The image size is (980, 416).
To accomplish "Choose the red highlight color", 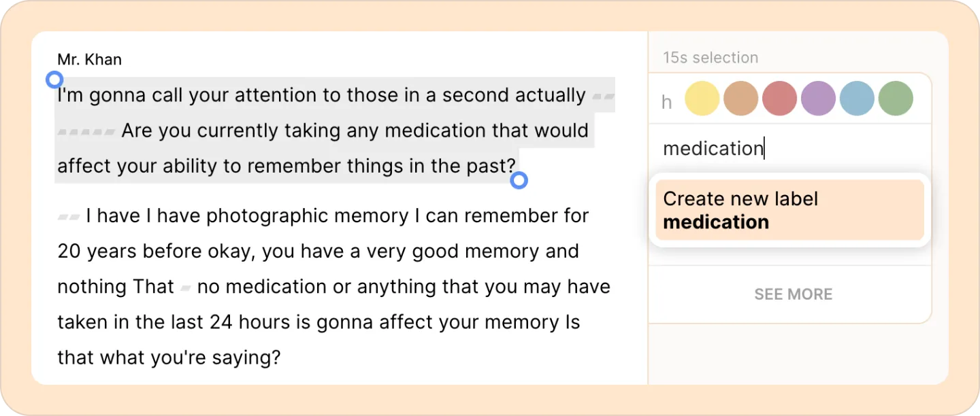I will (779, 99).
